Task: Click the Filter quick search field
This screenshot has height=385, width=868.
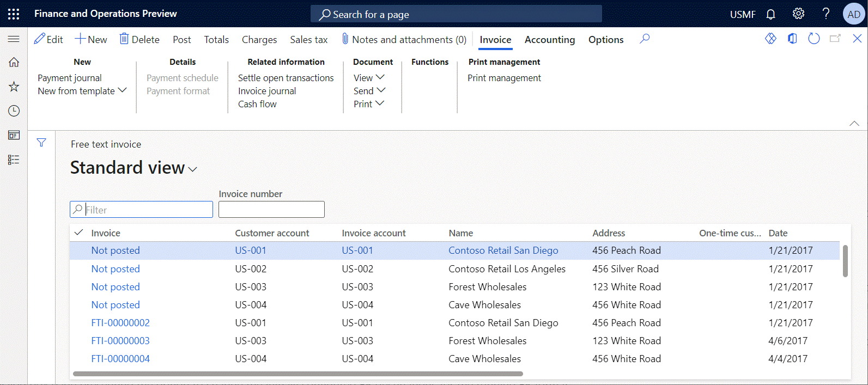Action: [141, 210]
